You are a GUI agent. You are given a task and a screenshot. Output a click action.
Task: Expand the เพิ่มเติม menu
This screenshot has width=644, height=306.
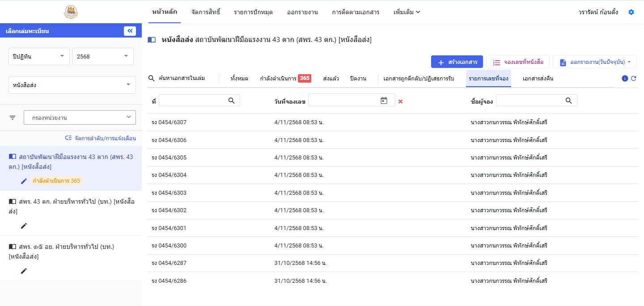tap(407, 12)
